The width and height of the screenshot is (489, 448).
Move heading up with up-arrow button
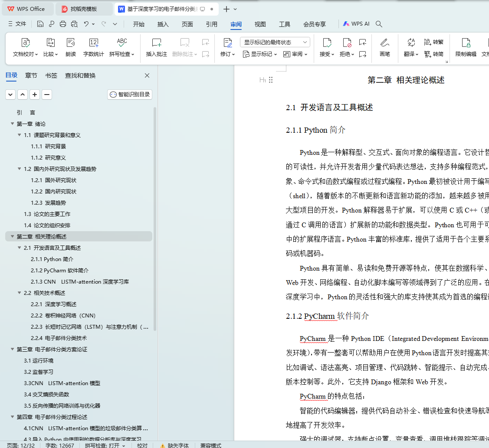coord(23,95)
